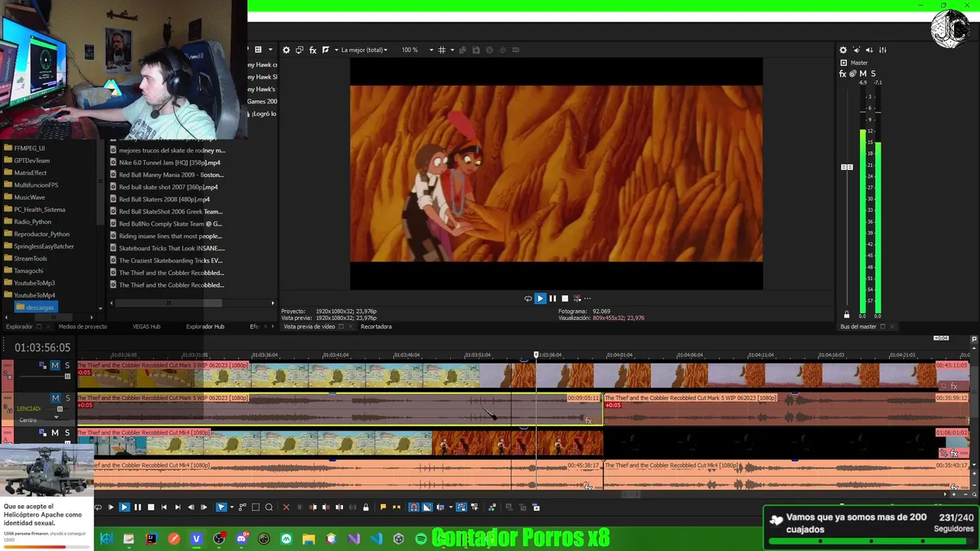The height and width of the screenshot is (551, 980).
Task: Open event FX on audio clip end
Action: click(x=588, y=420)
